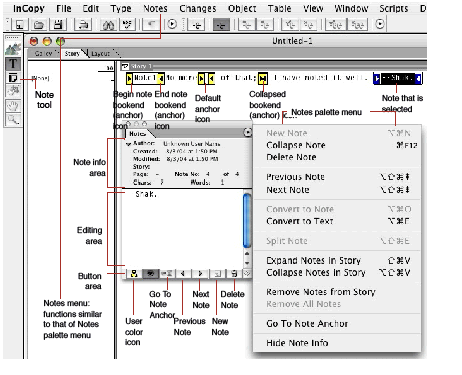Image resolution: width=462 pixels, height=375 pixels.
Task: Click the InCopy picture icon atop toolbox
Action: pyautogui.click(x=13, y=49)
